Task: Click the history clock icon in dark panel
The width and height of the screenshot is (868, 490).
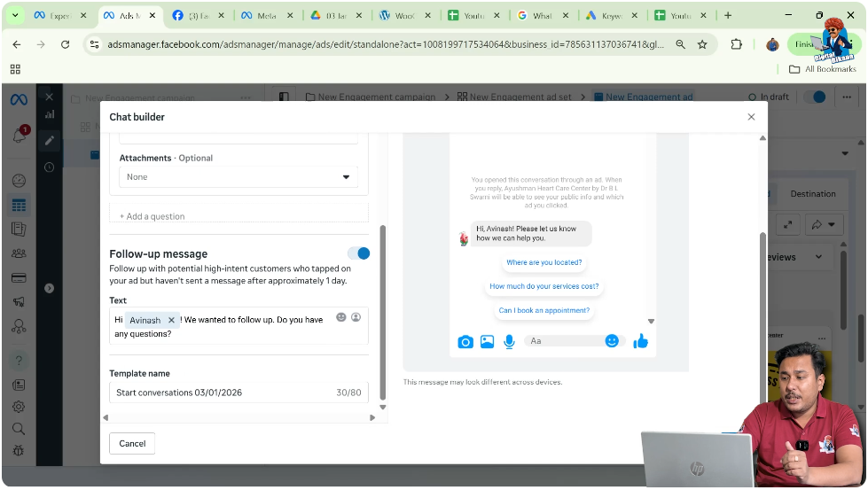Action: coord(50,167)
